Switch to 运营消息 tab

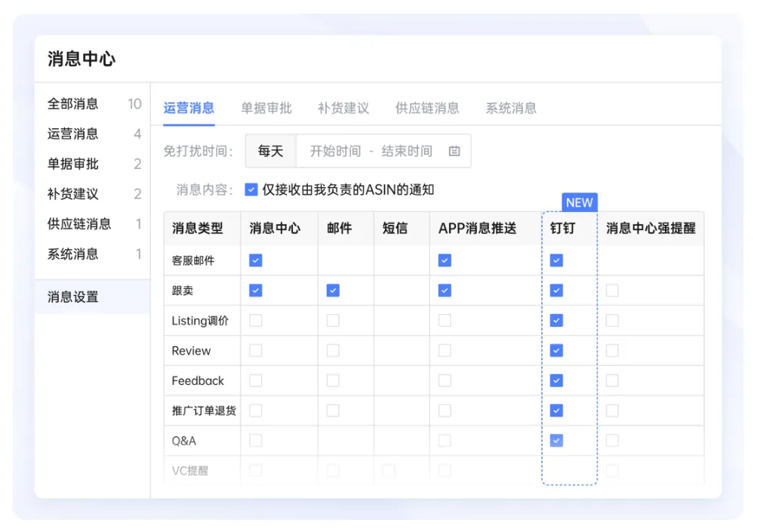click(x=189, y=108)
